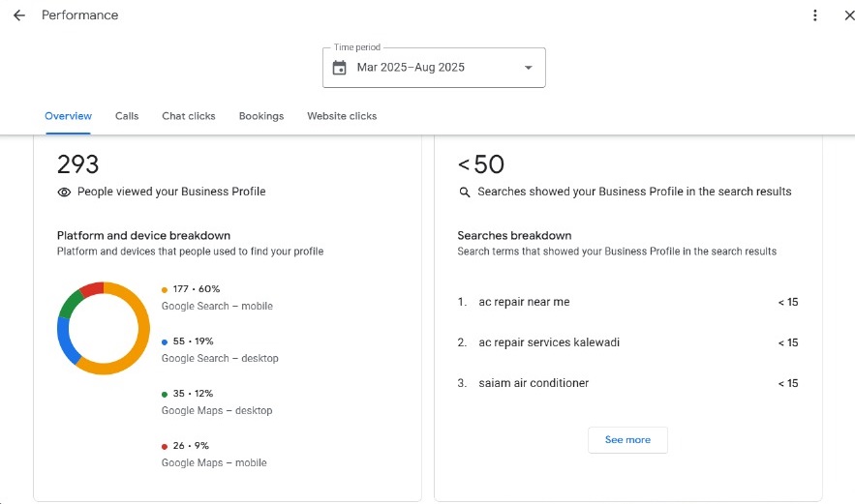
Task: Switch to the Overview tab
Action: point(68,116)
